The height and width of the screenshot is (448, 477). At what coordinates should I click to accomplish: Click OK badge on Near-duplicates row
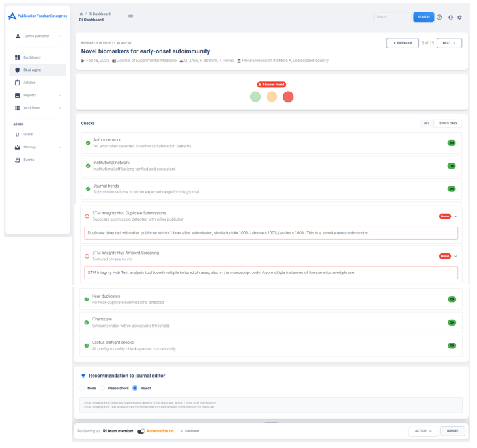point(452,300)
